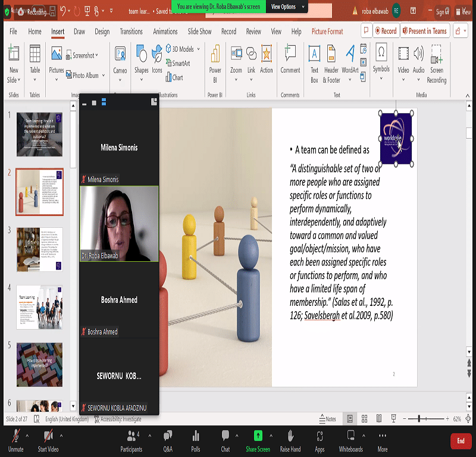The height and width of the screenshot is (457, 476).
Task: Expand the Screenshot dropdown arrow
Action: point(97,55)
